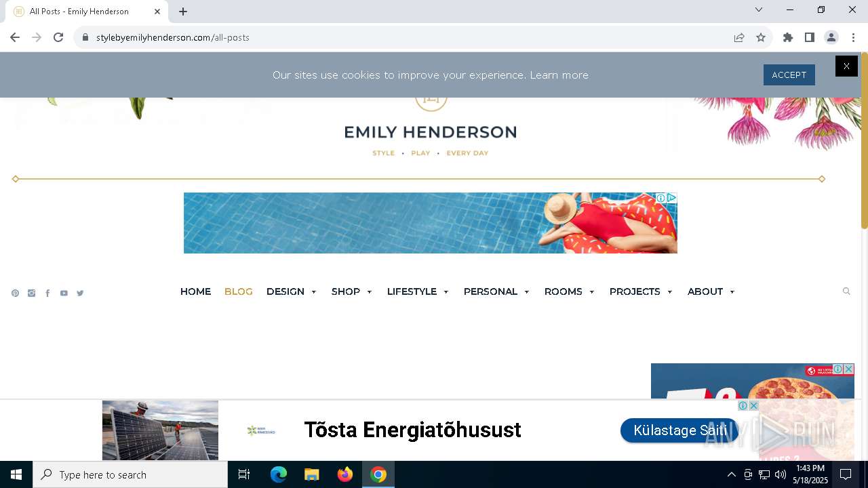The image size is (868, 488).
Task: Share this page icon in address bar
Action: click(x=739, y=37)
